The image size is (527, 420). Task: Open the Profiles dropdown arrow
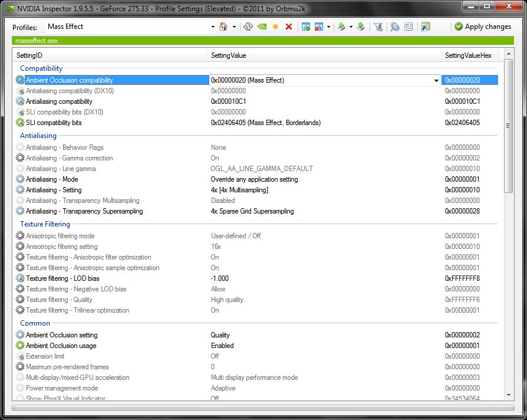(x=213, y=27)
